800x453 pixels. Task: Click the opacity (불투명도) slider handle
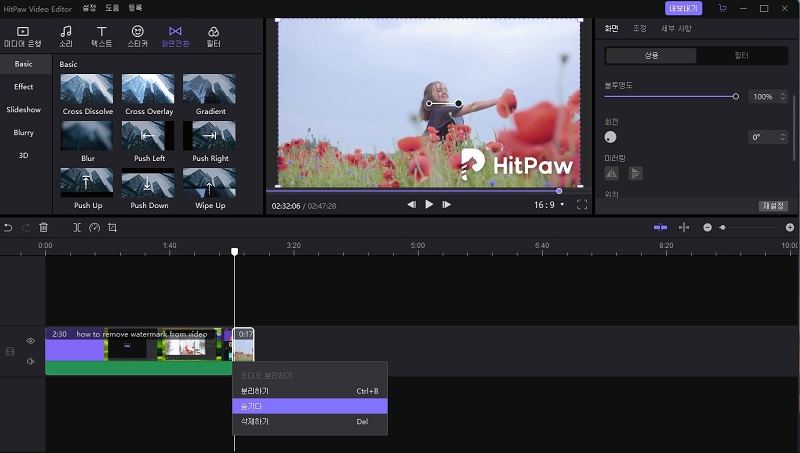point(736,97)
